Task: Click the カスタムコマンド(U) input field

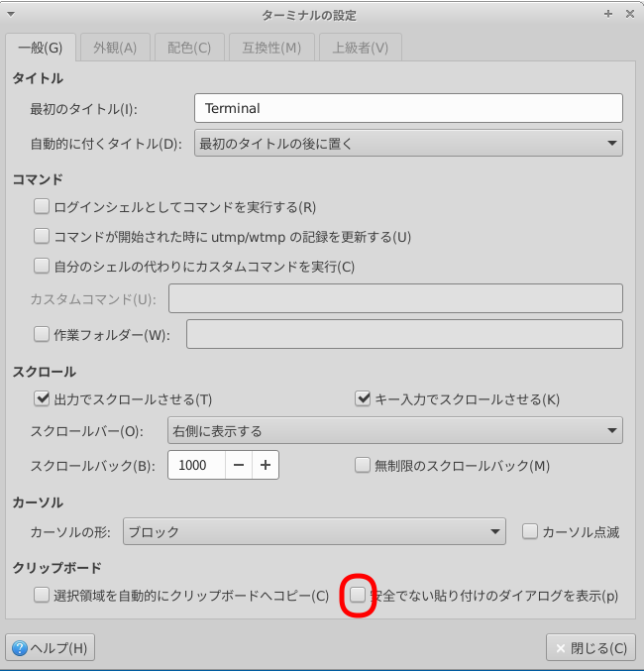Action: (x=395, y=298)
